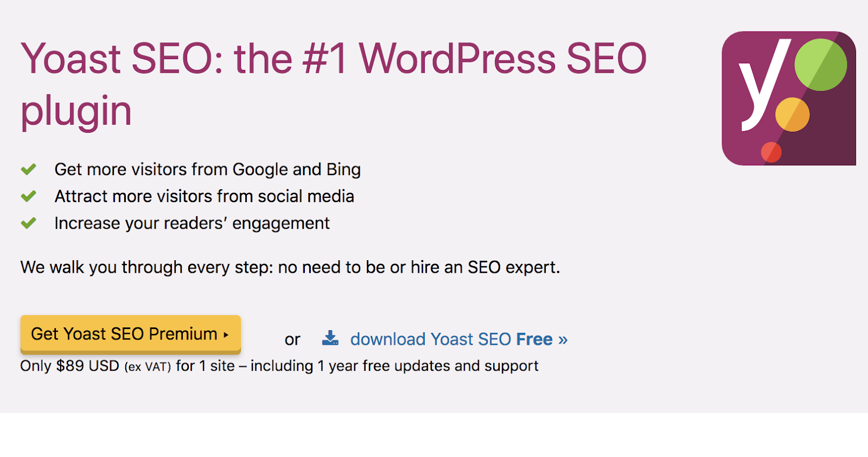Click the download tray icon beside the free link

(x=330, y=338)
